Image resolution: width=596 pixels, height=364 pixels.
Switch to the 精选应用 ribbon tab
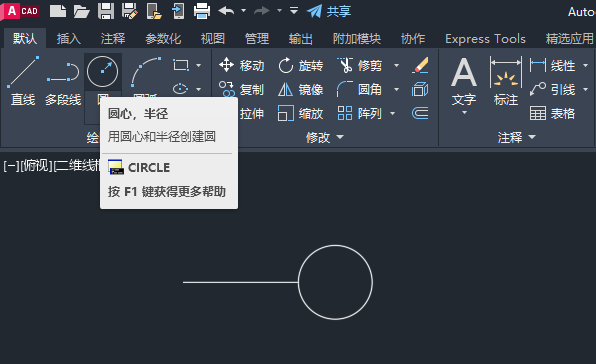569,38
